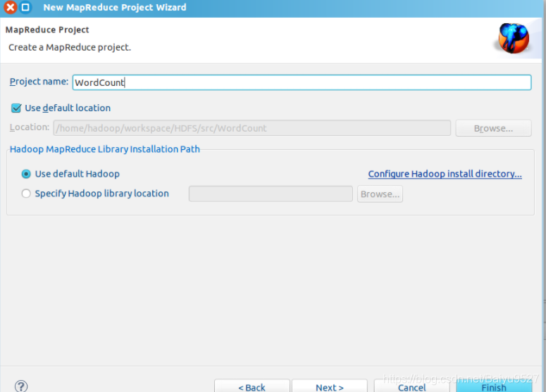The image size is (546, 392).
Task: Uncheck Use default location checkbox
Action: coord(16,108)
